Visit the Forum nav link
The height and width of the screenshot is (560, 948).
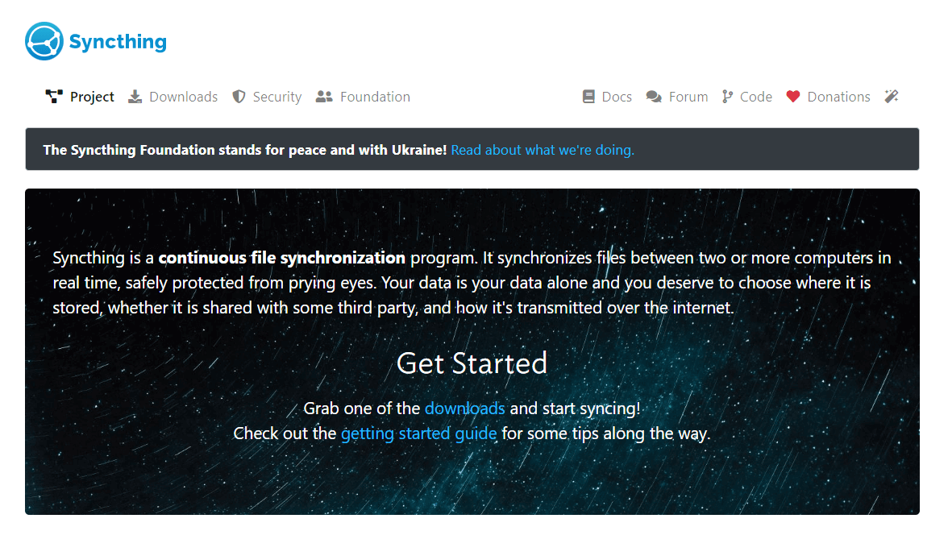click(688, 97)
